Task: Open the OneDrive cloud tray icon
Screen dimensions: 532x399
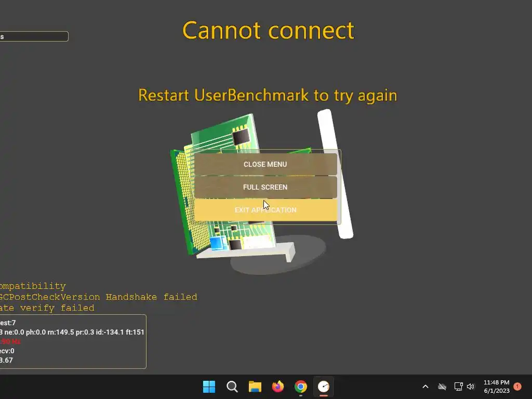Action: point(442,387)
